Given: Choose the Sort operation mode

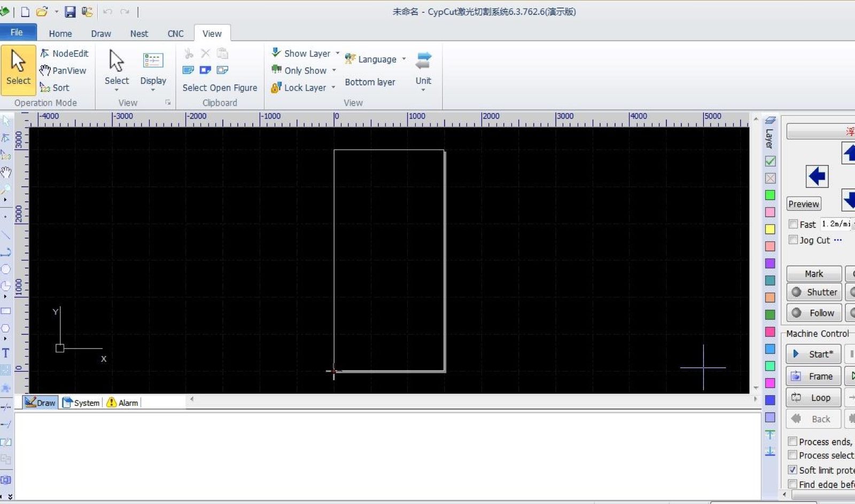Looking at the screenshot, I should pyautogui.click(x=55, y=88).
